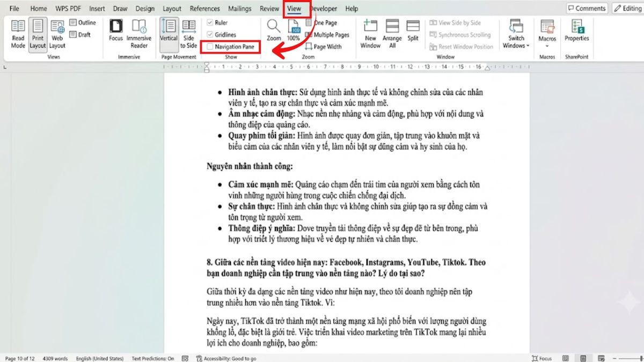
Task: Set zoom to Page Width
Action: click(323, 47)
